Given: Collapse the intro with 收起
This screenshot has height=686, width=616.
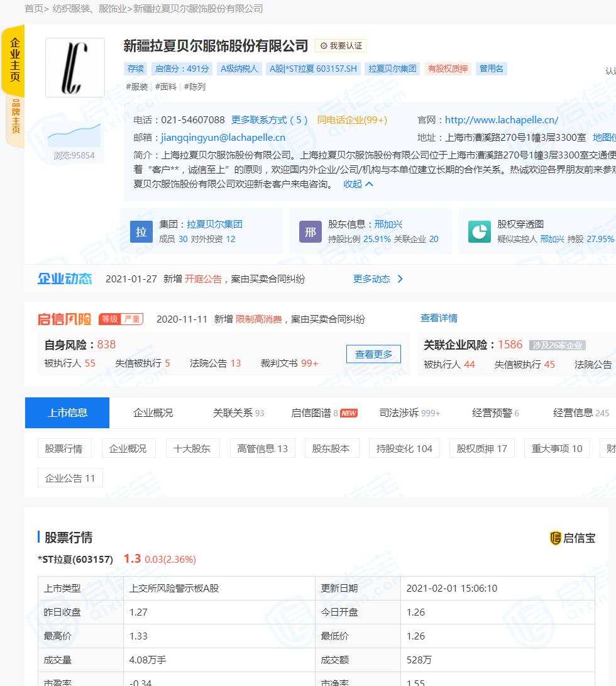Looking at the screenshot, I should pyautogui.click(x=358, y=184).
